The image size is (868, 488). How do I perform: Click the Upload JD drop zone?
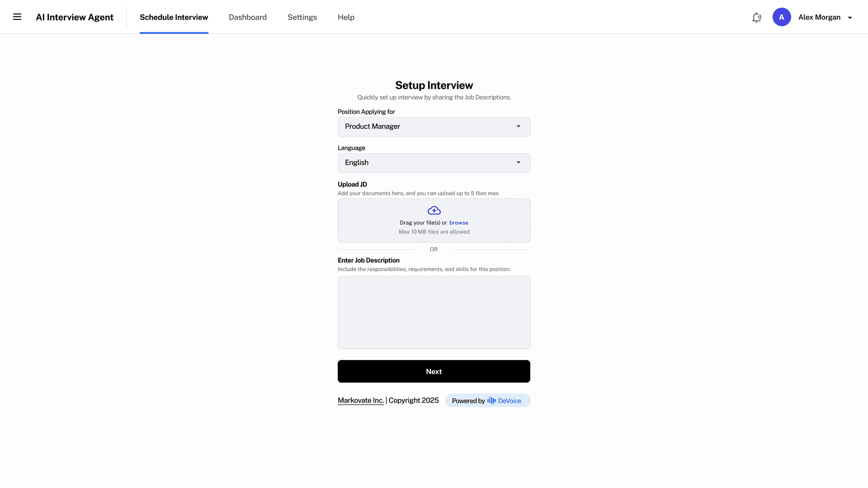pos(434,221)
